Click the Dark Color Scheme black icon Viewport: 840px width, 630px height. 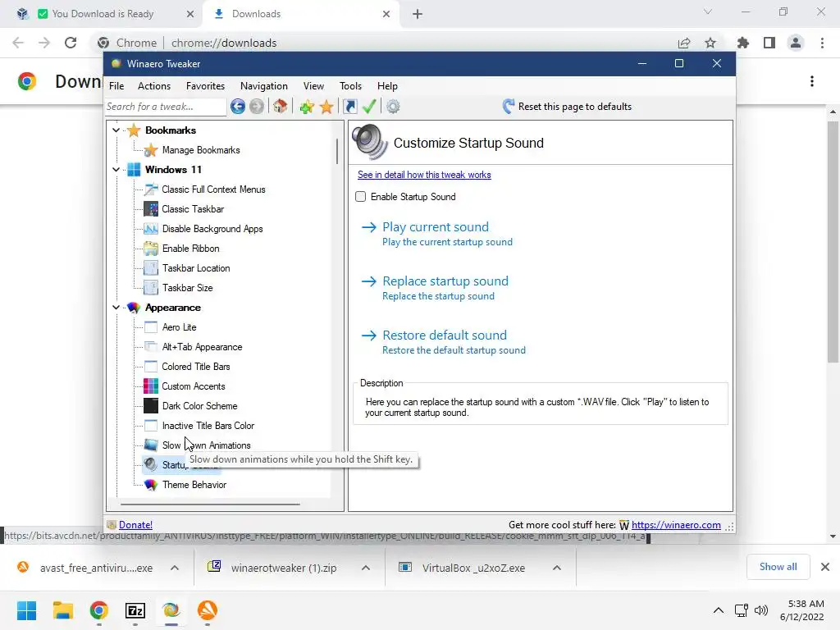click(151, 406)
